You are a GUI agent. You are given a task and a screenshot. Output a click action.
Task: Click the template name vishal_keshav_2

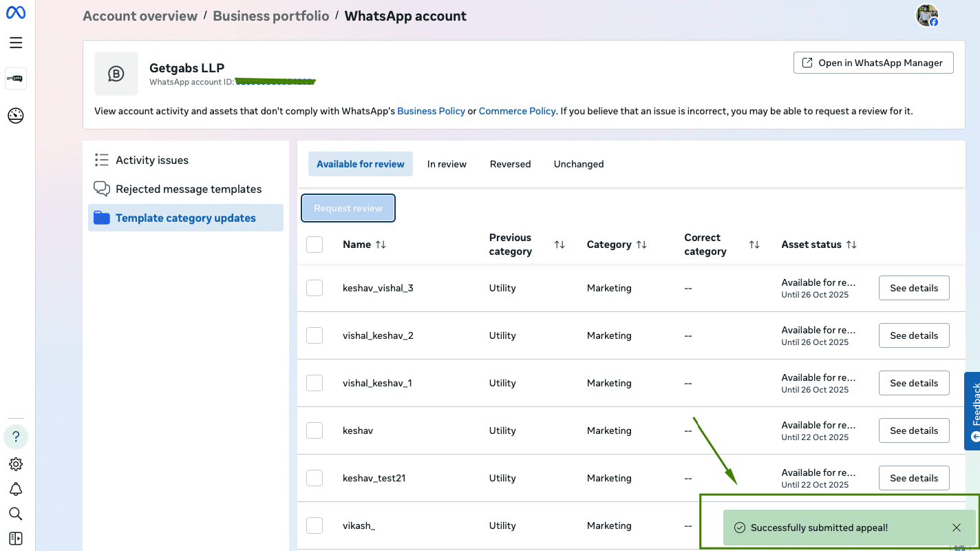coord(378,335)
